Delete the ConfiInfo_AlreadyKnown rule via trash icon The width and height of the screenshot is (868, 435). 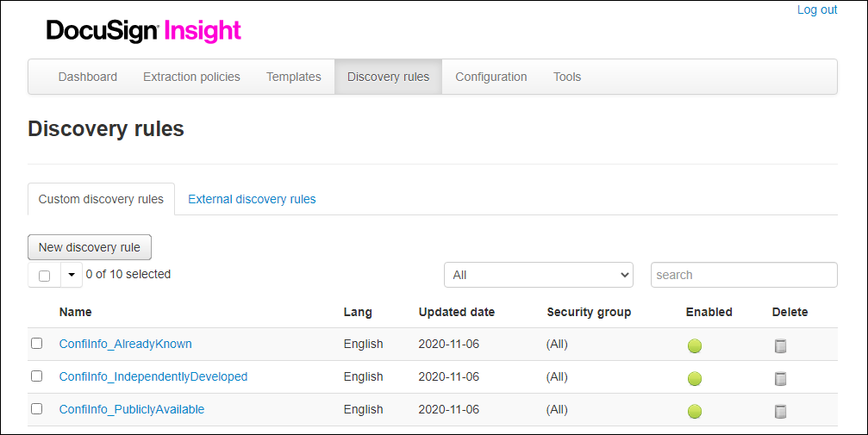[780, 346]
